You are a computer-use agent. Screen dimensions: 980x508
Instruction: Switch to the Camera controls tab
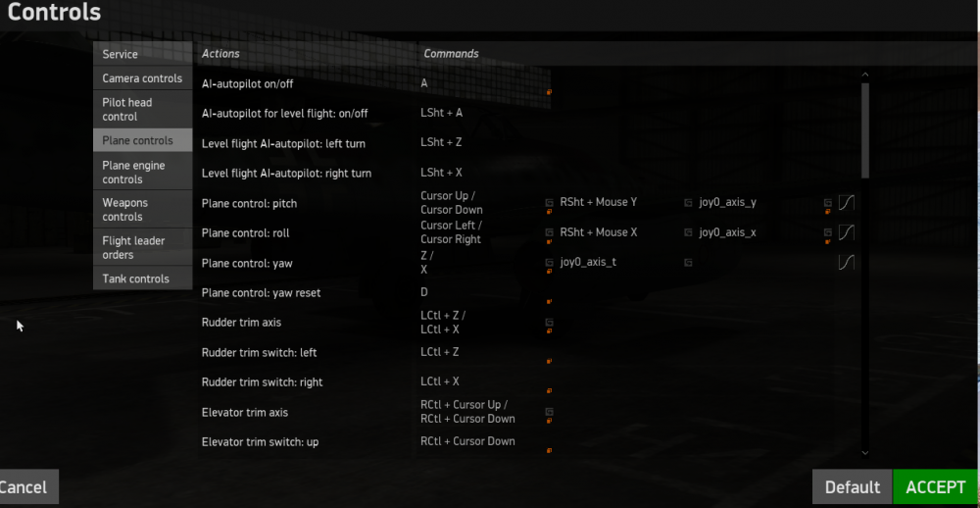tap(142, 78)
